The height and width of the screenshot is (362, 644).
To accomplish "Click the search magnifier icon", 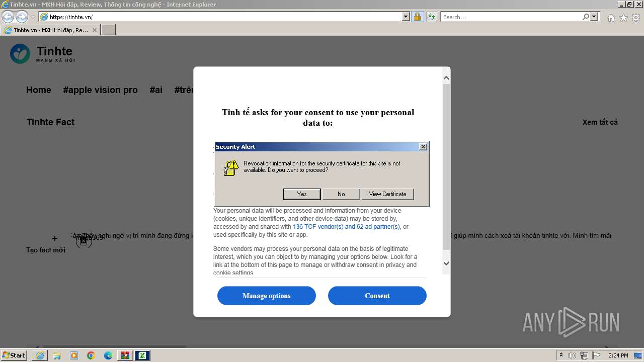I will point(586,17).
